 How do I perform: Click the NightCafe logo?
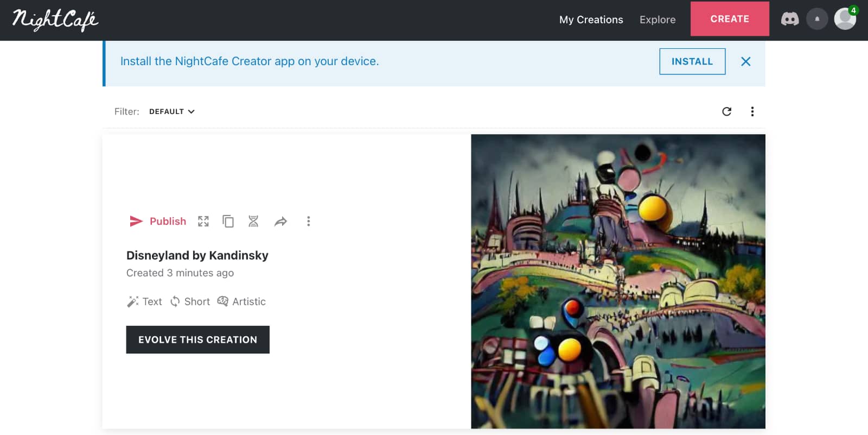(x=55, y=20)
